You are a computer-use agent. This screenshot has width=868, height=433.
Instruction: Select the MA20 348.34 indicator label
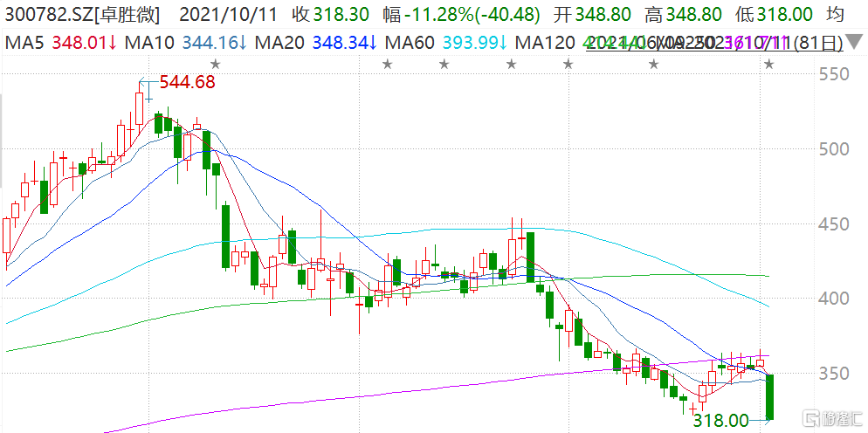click(x=316, y=42)
